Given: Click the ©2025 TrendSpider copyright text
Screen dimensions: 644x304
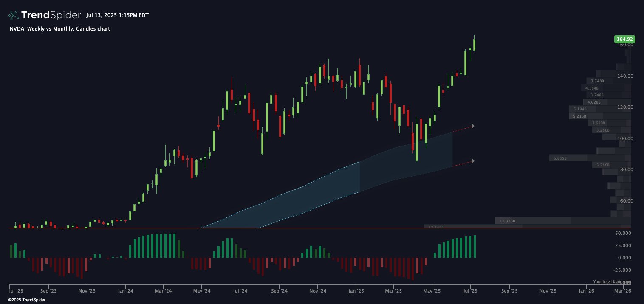Looking at the screenshot, I should click(27, 300).
